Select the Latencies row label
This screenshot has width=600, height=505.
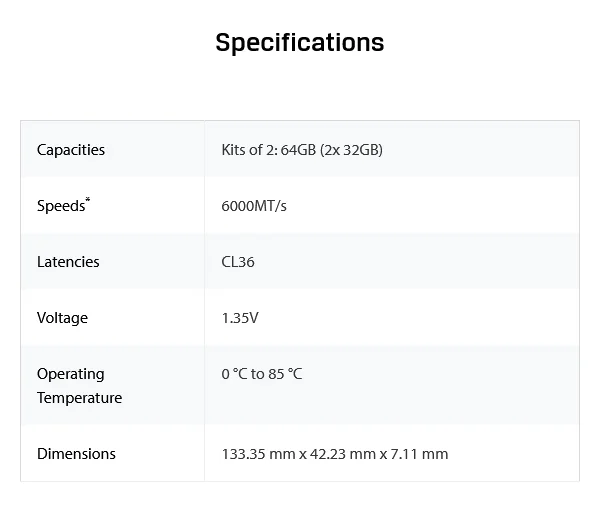coord(68,262)
